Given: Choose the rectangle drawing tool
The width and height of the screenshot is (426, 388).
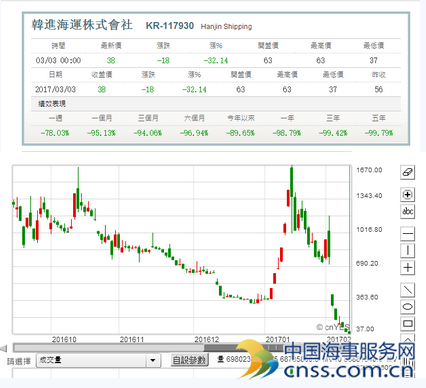Looking at the screenshot, I should click(407, 323).
